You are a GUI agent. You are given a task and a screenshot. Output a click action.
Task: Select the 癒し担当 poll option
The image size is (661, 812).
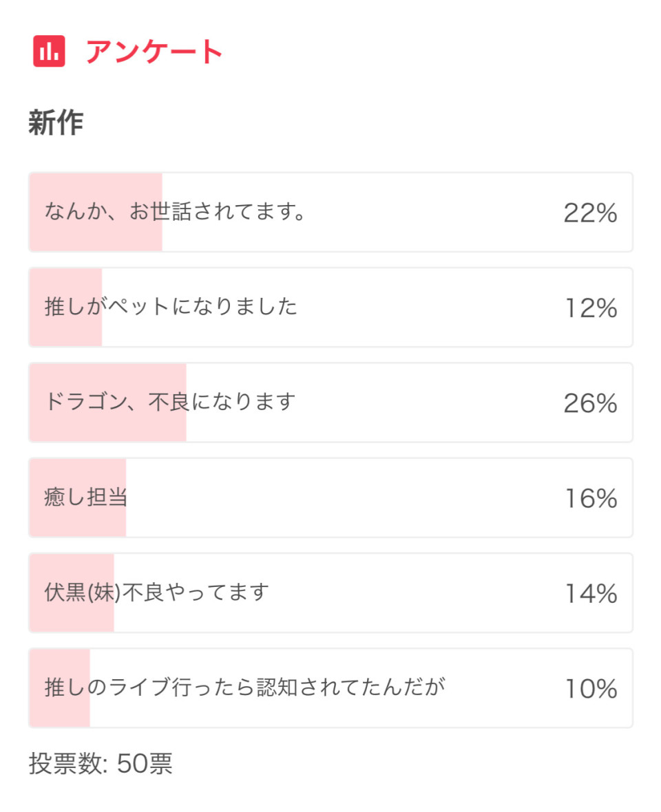pos(330,498)
